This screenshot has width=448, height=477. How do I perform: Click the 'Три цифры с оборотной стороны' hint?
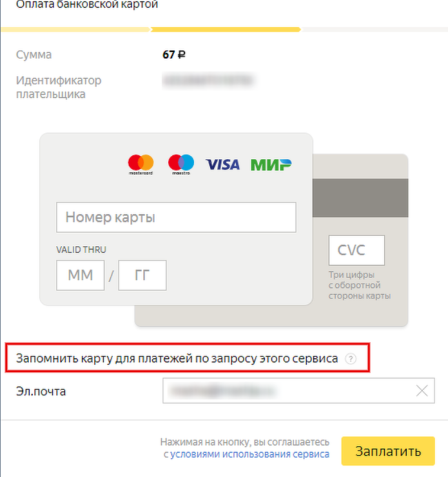360,286
